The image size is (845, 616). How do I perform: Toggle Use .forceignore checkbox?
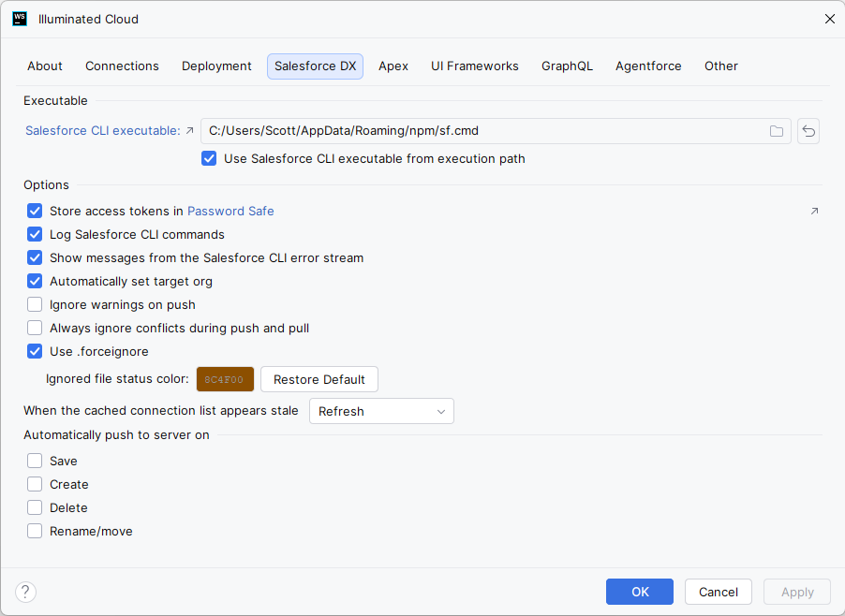click(x=35, y=352)
